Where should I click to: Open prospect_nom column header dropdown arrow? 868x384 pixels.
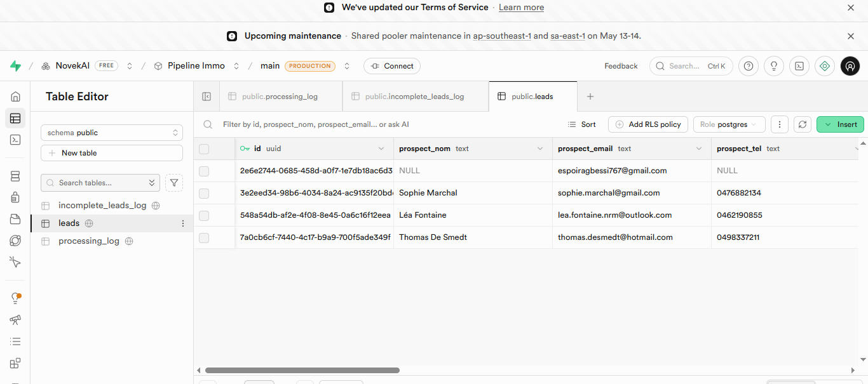(x=540, y=149)
